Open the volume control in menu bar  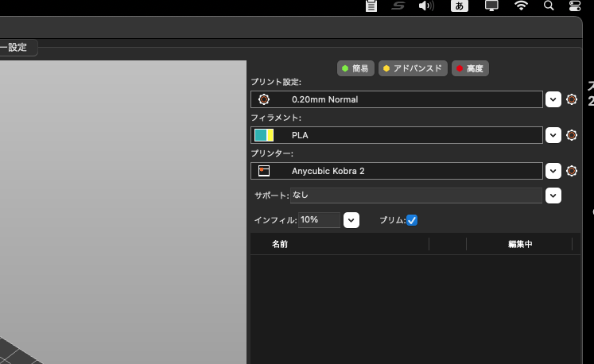click(426, 6)
